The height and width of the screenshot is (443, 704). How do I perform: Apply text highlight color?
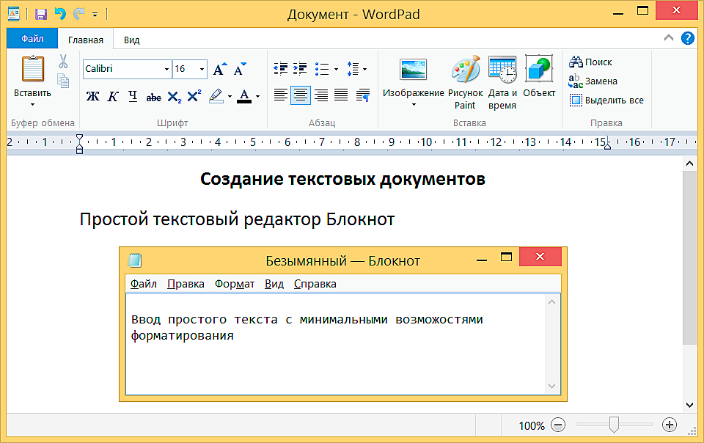tap(216, 96)
